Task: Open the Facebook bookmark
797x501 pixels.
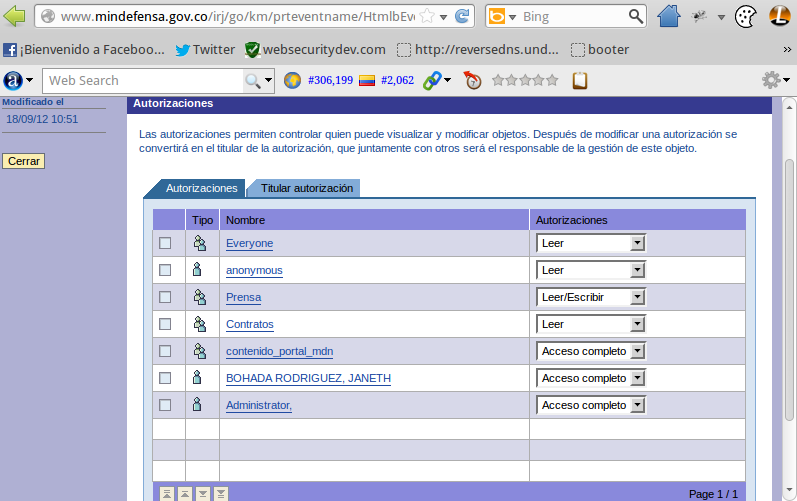Action: 84,50
